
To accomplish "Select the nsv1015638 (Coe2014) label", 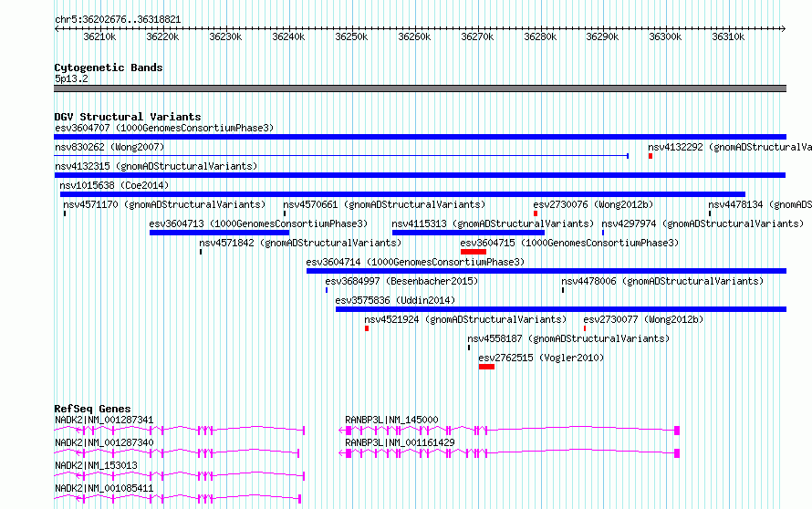I will 114,185.
